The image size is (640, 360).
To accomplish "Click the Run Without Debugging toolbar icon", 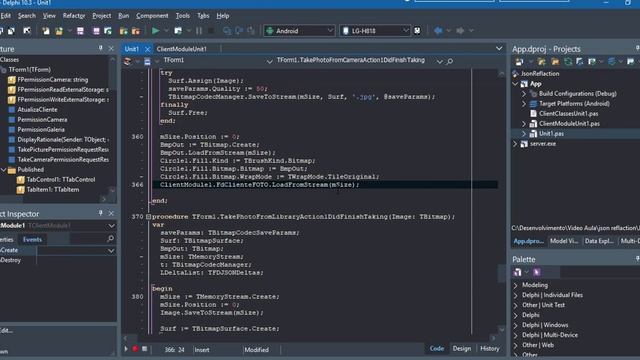I will pyautogui.click(x=178, y=31).
